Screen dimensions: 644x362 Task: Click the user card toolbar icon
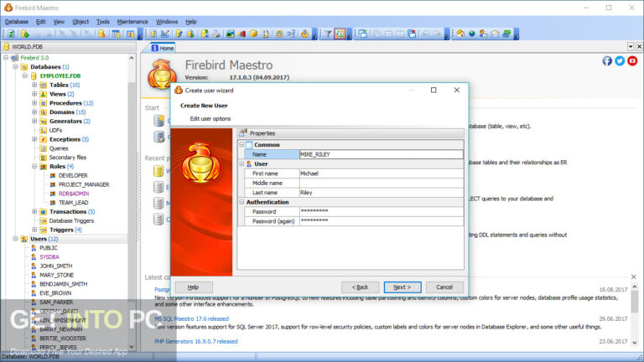point(483,34)
